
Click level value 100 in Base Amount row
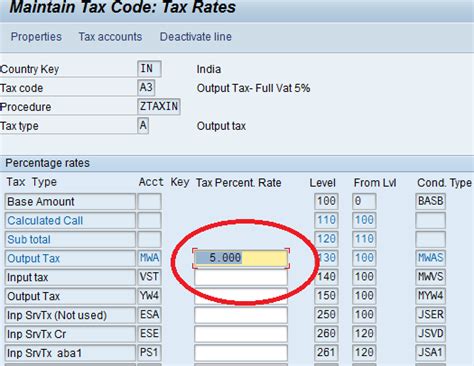(326, 201)
